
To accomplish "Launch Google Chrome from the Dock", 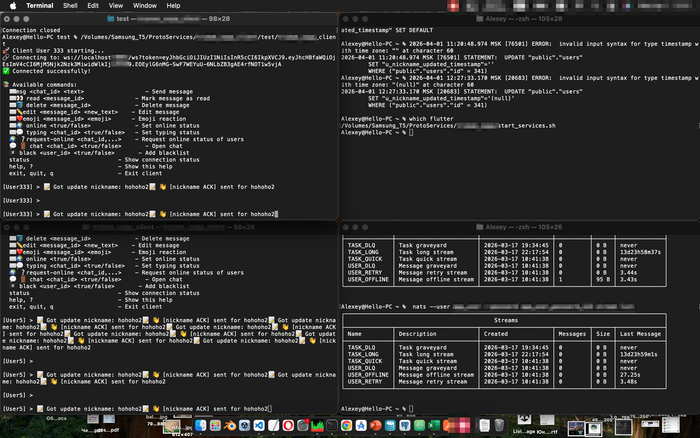I will pos(346,425).
